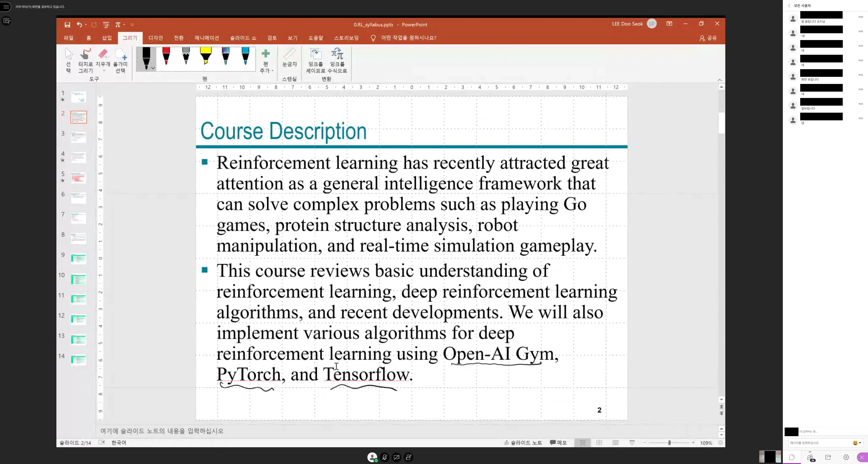This screenshot has height=464, width=868.
Task: Expand the black pen options arrow
Action: 153,68
